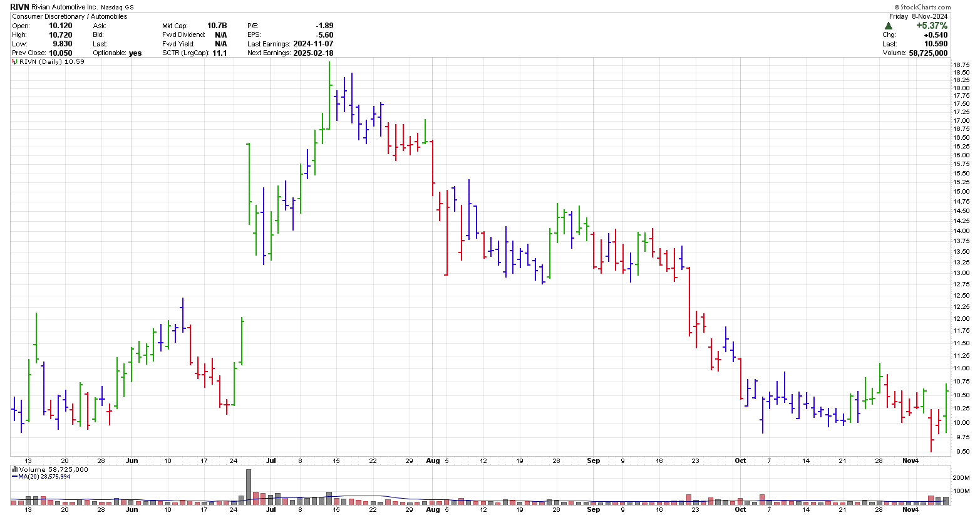Click the Optionable value yes
The width and height of the screenshot is (980, 515).
pyautogui.click(x=135, y=53)
